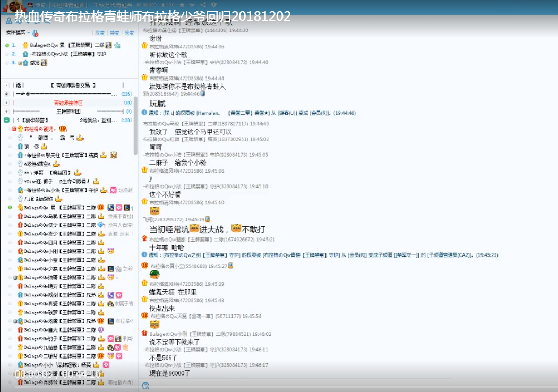Click the icon at bottom of chat panel
This screenshot has height=392, width=558.
coord(145,386)
